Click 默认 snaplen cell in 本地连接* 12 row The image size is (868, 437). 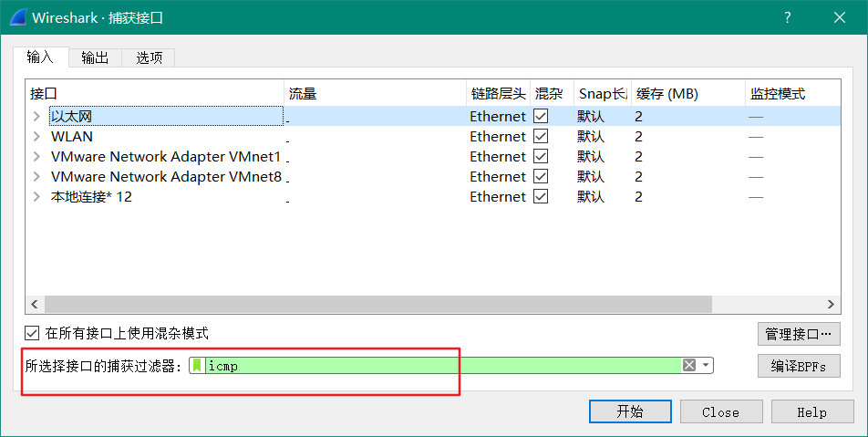pos(591,197)
